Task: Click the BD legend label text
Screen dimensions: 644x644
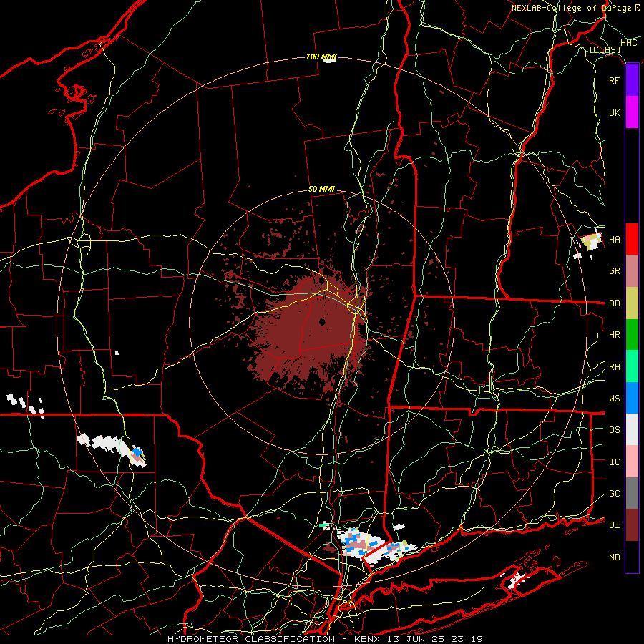Action: pyautogui.click(x=615, y=303)
